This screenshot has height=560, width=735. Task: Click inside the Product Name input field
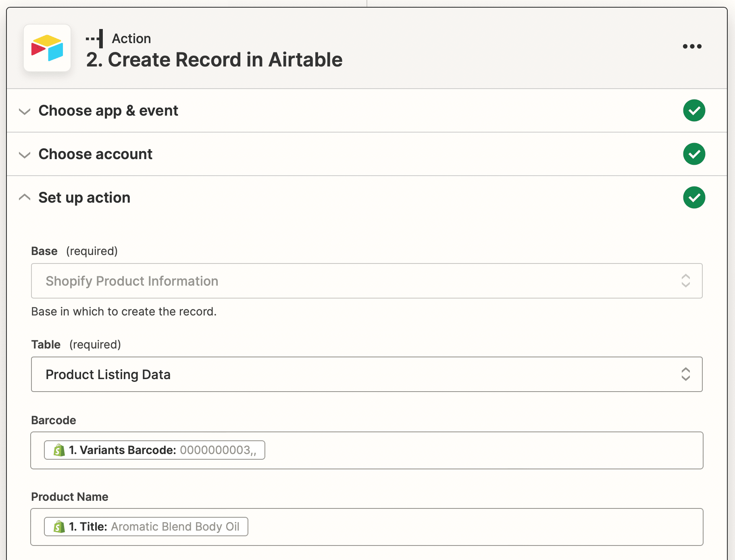click(366, 527)
